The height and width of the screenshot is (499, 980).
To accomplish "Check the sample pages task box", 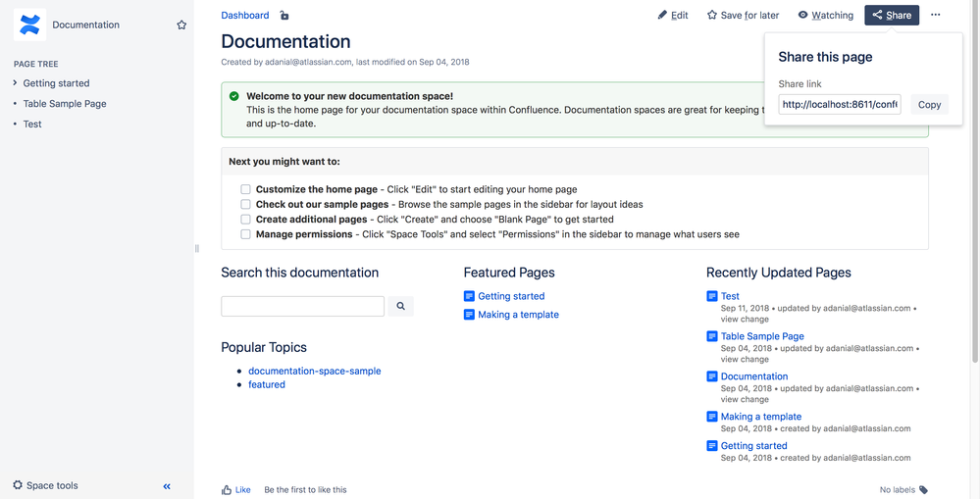I will point(245,204).
